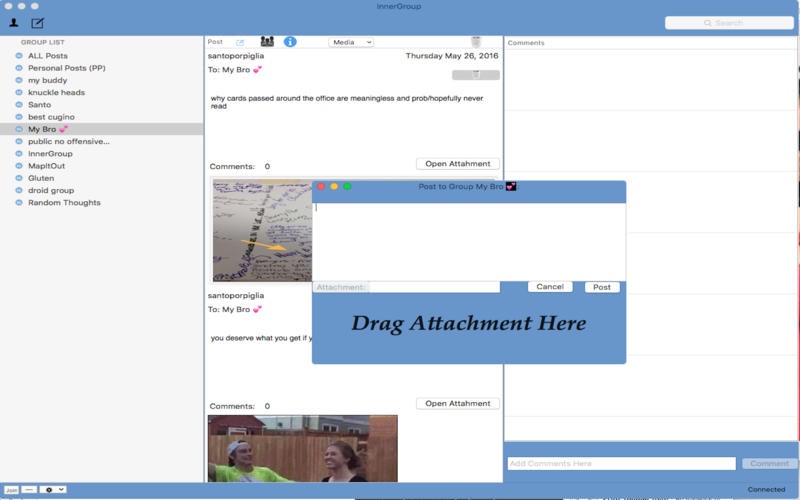Click chat bubble icon beside Gluten
The image size is (800, 500).
pos(19,178)
